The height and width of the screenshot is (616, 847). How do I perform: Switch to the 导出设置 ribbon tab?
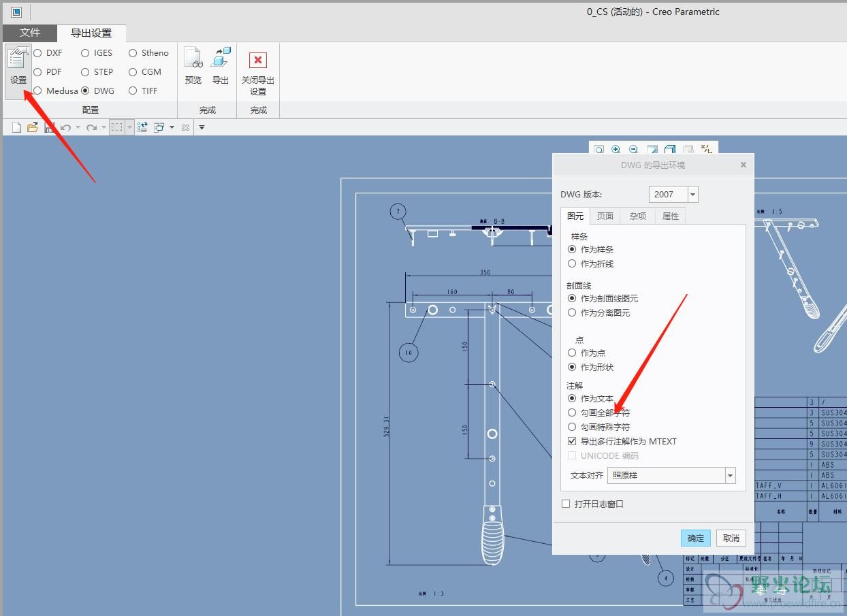point(91,33)
